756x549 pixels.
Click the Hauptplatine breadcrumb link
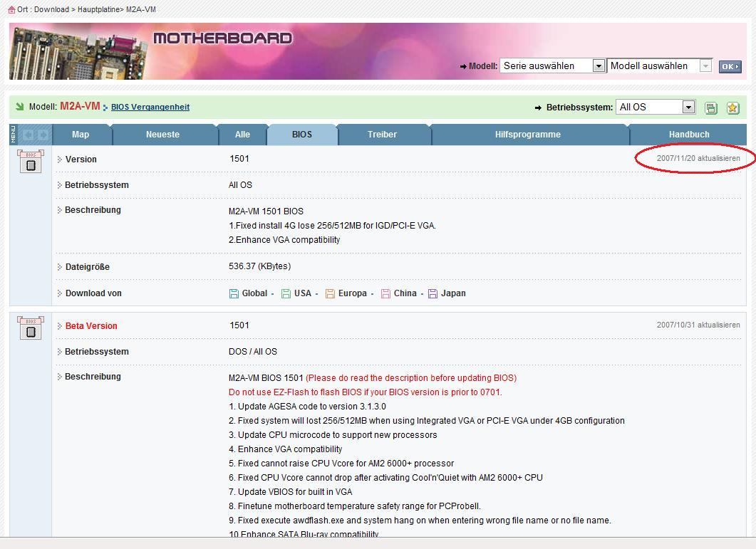pyautogui.click(x=99, y=10)
